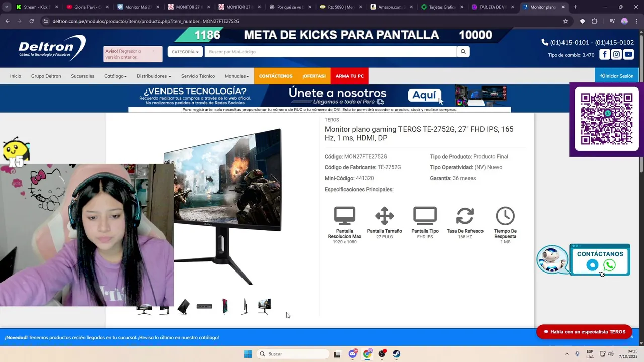Open browser extensions puzzle icon
Viewport: 644px width, 362px height.
(595, 21)
